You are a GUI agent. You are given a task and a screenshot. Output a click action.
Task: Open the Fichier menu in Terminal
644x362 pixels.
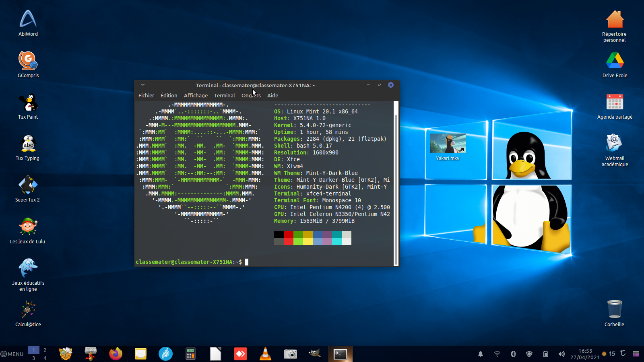146,96
